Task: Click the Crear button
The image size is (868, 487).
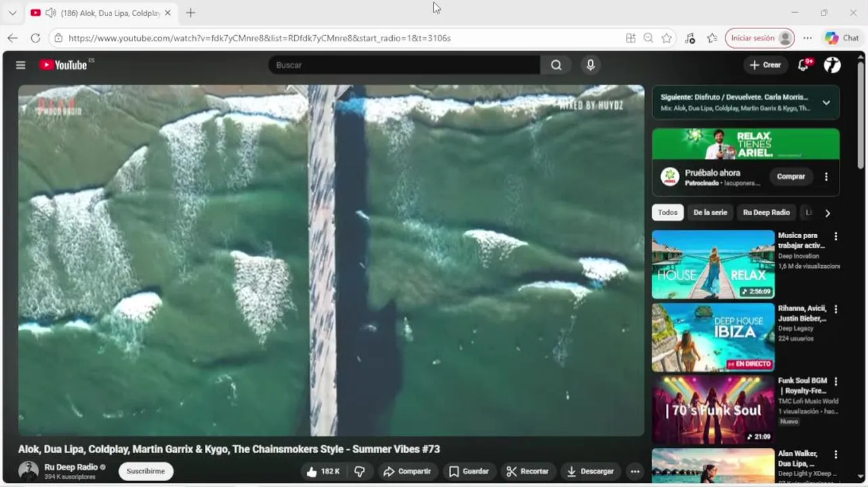Action: click(x=765, y=65)
